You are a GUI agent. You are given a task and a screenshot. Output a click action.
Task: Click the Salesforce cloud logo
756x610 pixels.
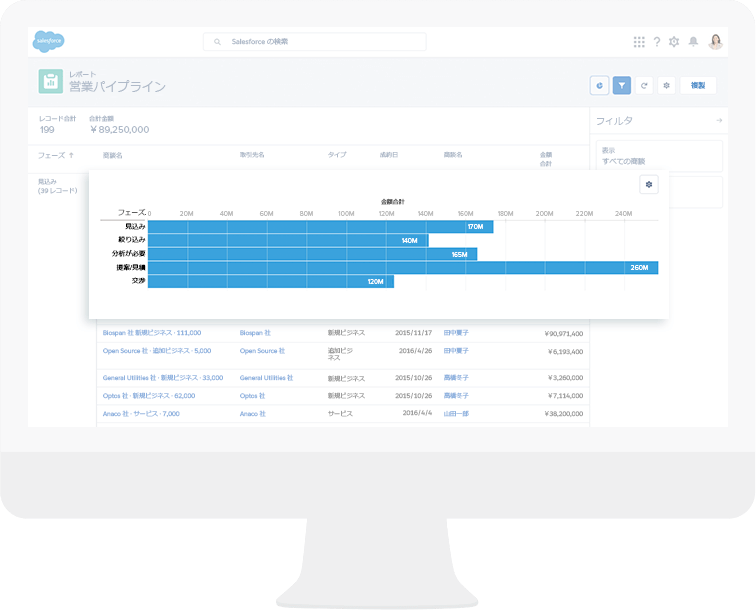[x=50, y=41]
